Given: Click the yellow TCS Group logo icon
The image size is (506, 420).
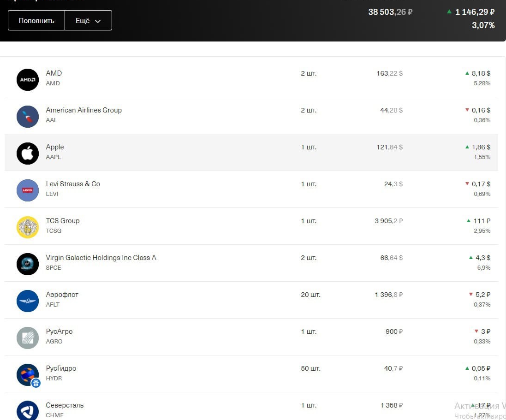Looking at the screenshot, I should [x=28, y=227].
